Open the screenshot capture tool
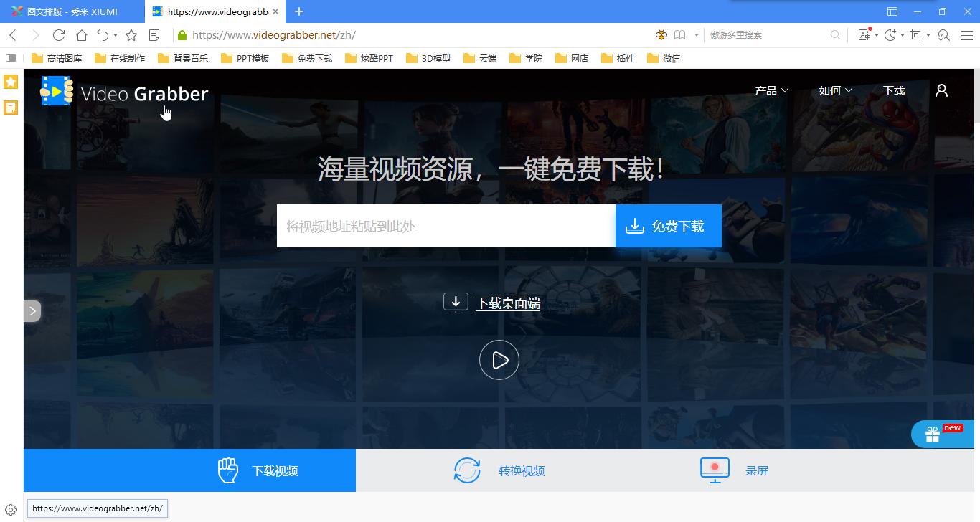This screenshot has height=522, width=980. pos(916,35)
